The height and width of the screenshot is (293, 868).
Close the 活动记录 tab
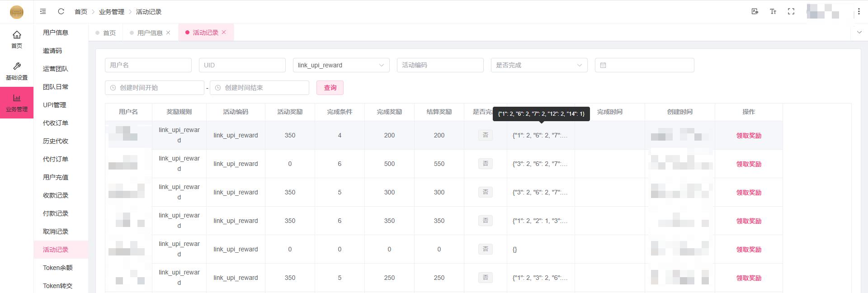pyautogui.click(x=224, y=32)
